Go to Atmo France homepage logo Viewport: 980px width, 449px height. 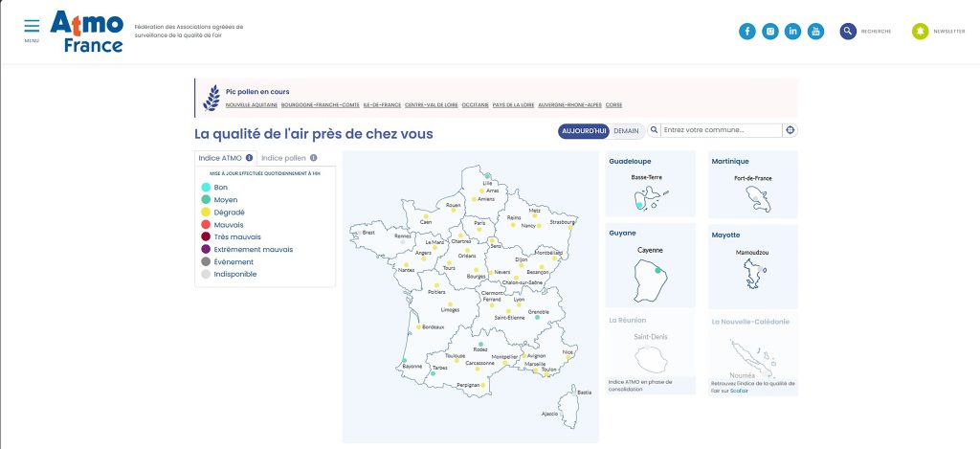pyautogui.click(x=86, y=32)
